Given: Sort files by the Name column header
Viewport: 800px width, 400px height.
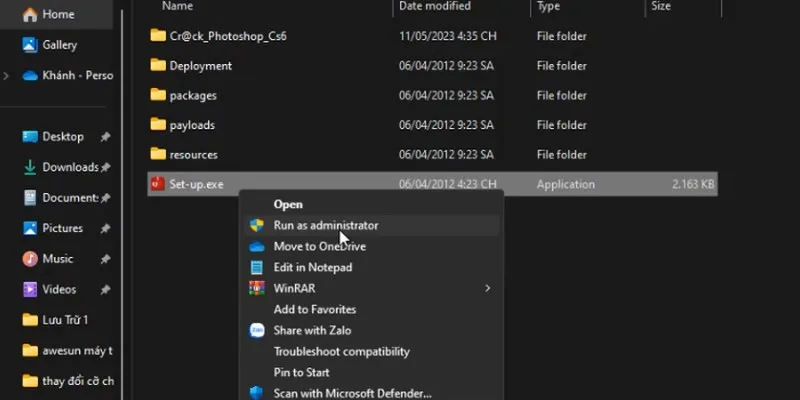Looking at the screenshot, I should pos(177,6).
